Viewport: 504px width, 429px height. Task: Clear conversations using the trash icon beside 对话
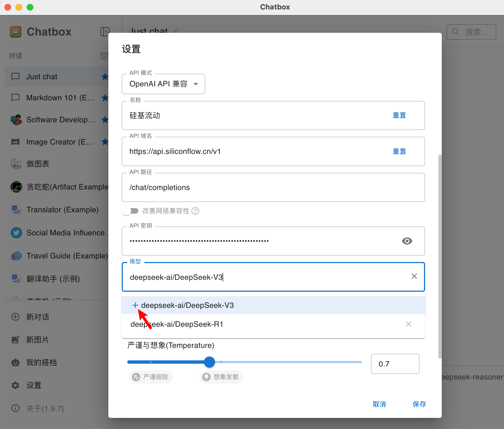(104, 56)
